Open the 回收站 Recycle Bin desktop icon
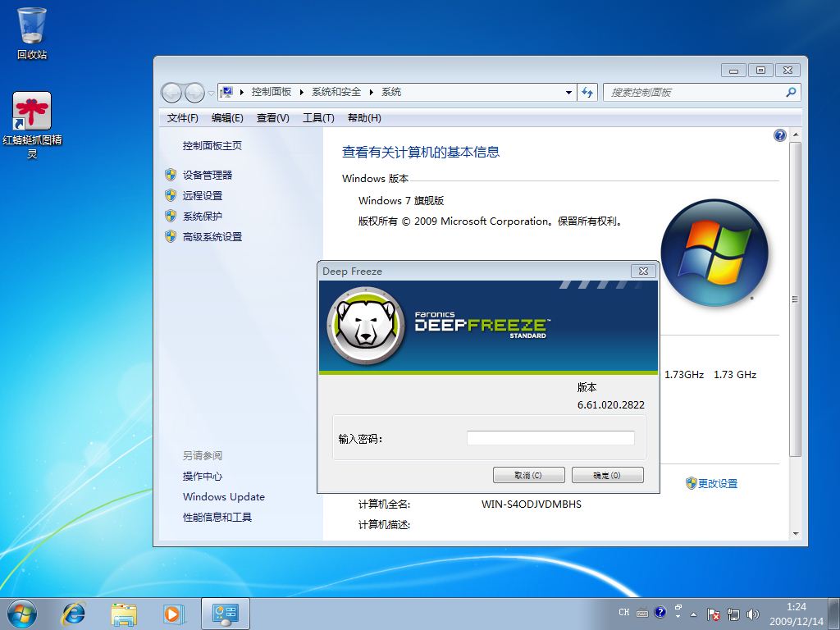 [x=32, y=33]
